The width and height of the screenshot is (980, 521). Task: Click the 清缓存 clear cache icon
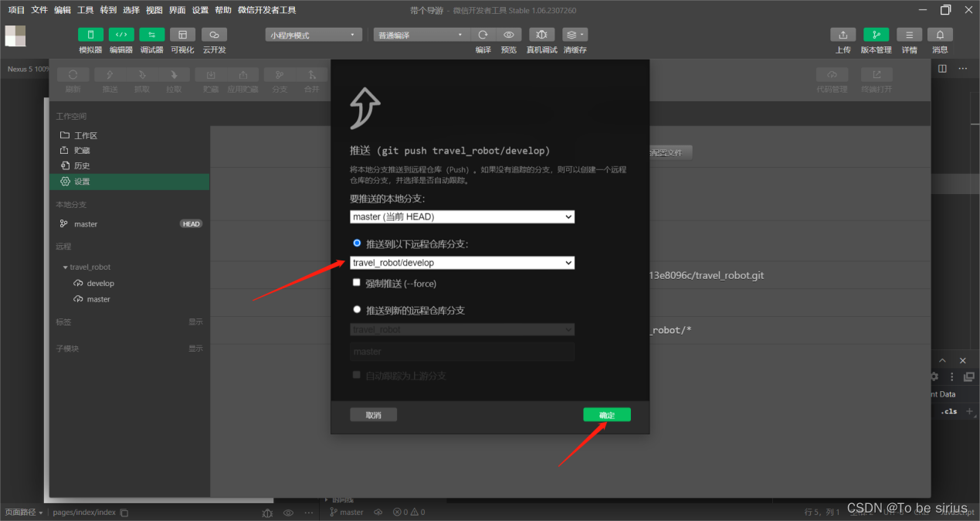coord(575,35)
